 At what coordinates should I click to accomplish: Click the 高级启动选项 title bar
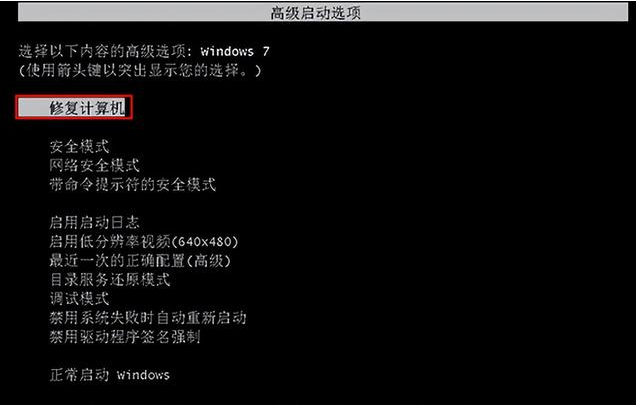click(323, 13)
